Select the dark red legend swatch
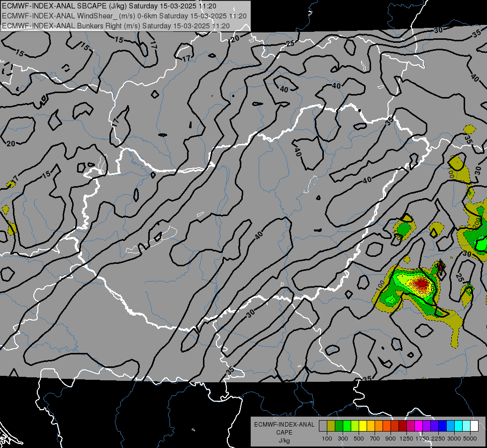This screenshot has height=448, width=487. [403, 426]
